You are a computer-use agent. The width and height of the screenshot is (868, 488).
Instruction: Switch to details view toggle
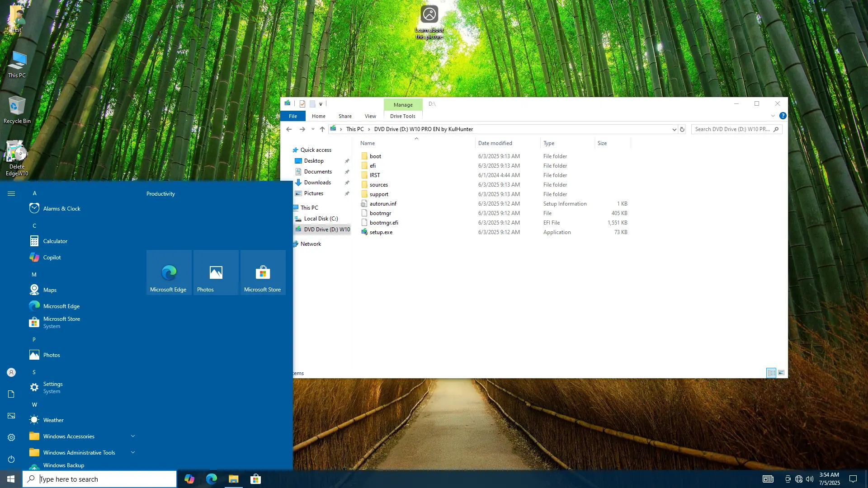[x=771, y=373]
